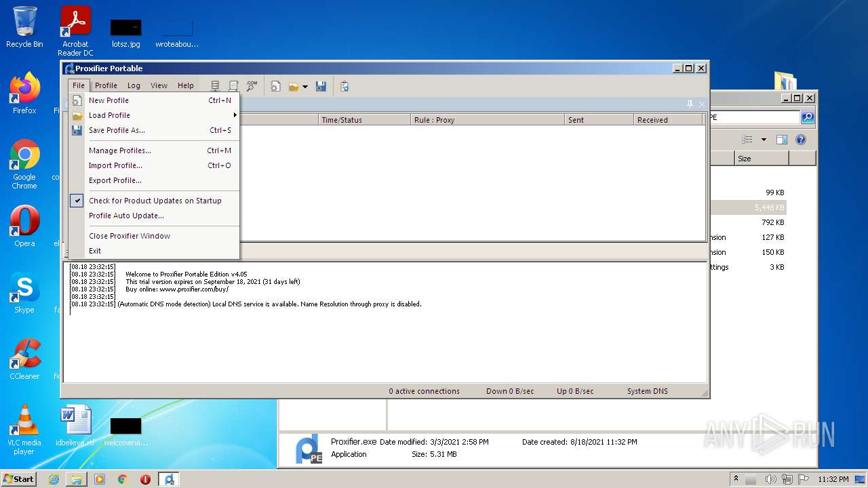Select the lotsz.jpg desktop file
Image resolution: width=868 pixels, height=488 pixels.
click(x=125, y=33)
